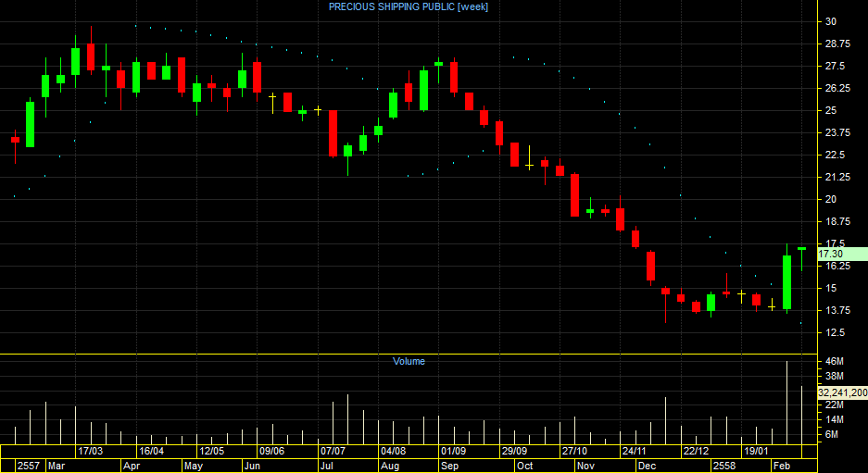Viewport: 868px width, 473px height.
Task: Click the 25 price axis label
Action: [830, 111]
